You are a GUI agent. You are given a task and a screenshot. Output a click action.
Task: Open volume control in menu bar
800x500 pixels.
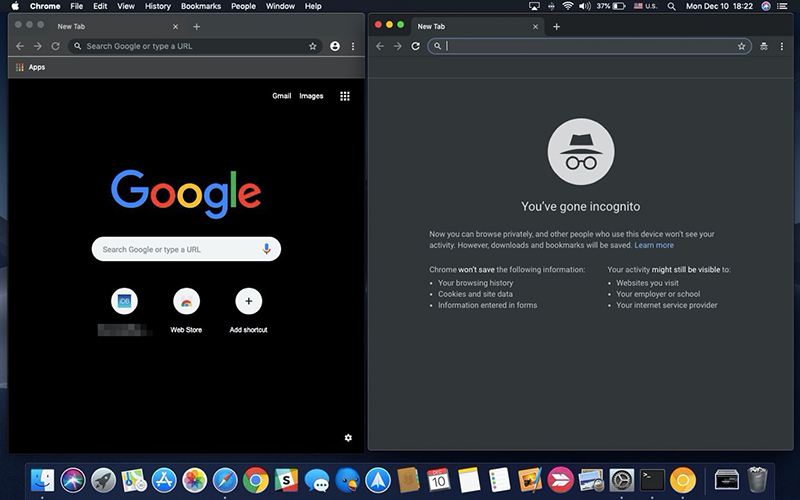pos(585,6)
